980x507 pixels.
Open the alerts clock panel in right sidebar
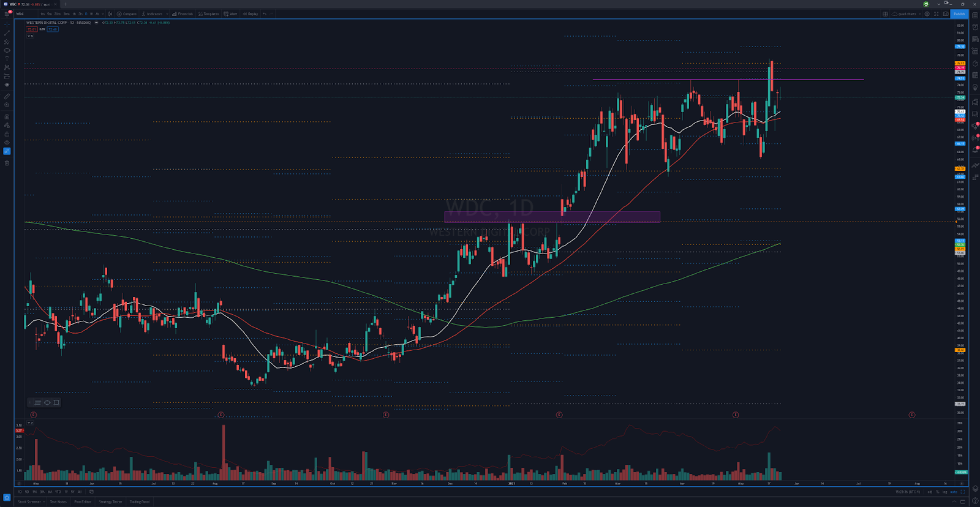(975, 27)
